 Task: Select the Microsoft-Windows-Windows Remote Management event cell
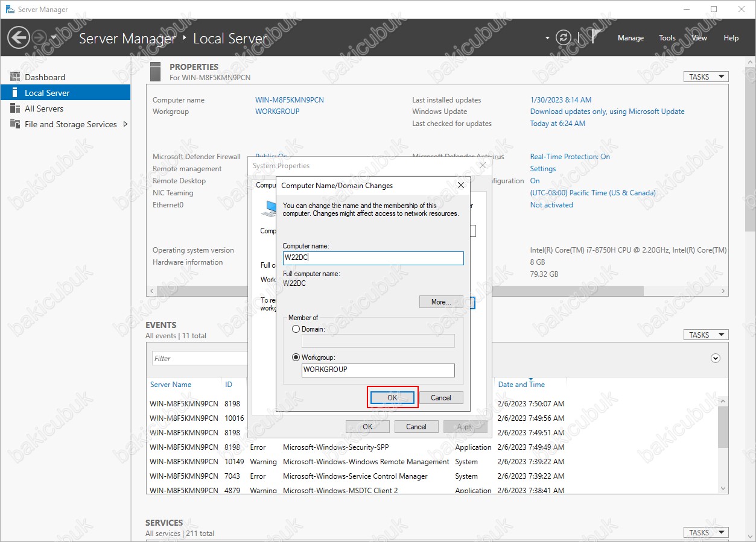pyautogui.click(x=366, y=462)
